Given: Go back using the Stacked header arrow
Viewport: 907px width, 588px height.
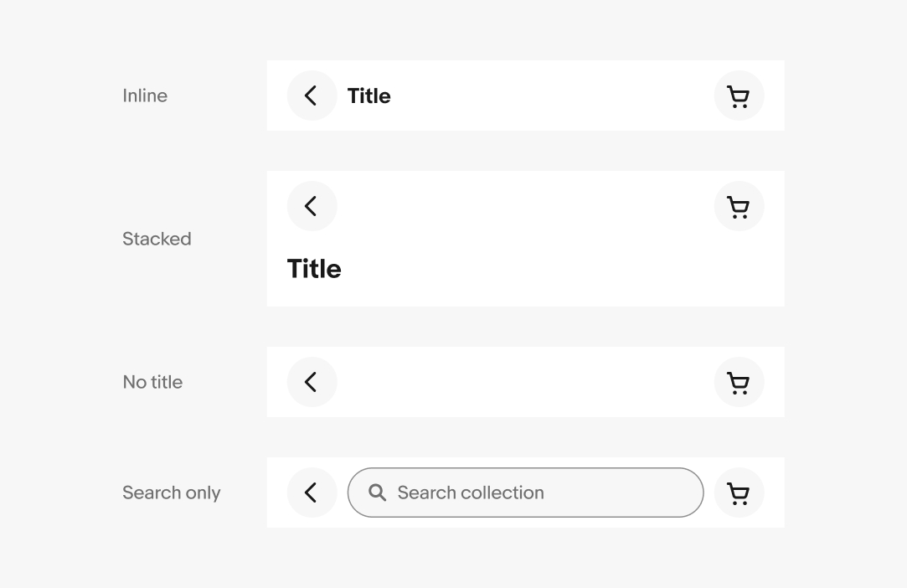Looking at the screenshot, I should pyautogui.click(x=312, y=206).
